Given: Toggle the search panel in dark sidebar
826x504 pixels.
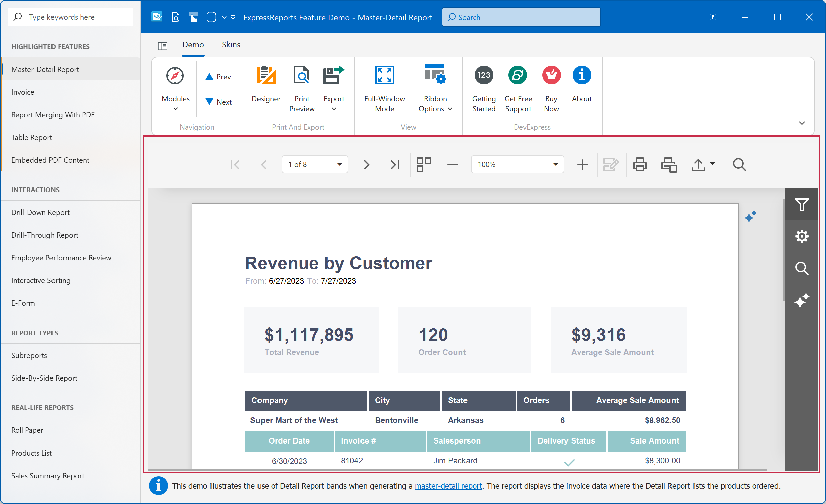Looking at the screenshot, I should pos(801,268).
